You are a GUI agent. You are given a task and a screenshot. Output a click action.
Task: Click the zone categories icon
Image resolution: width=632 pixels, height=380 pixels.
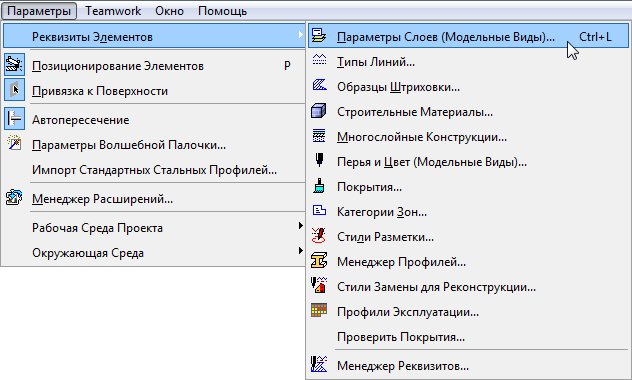coord(319,210)
